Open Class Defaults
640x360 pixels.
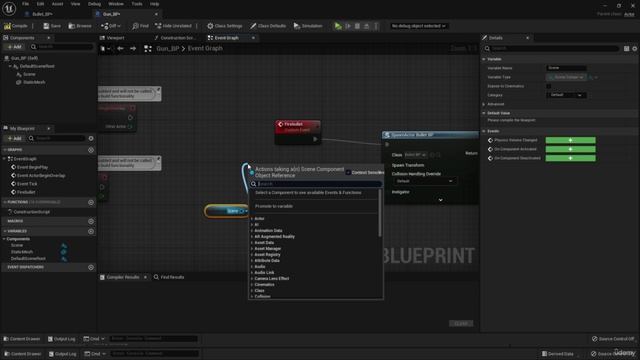click(x=268, y=26)
